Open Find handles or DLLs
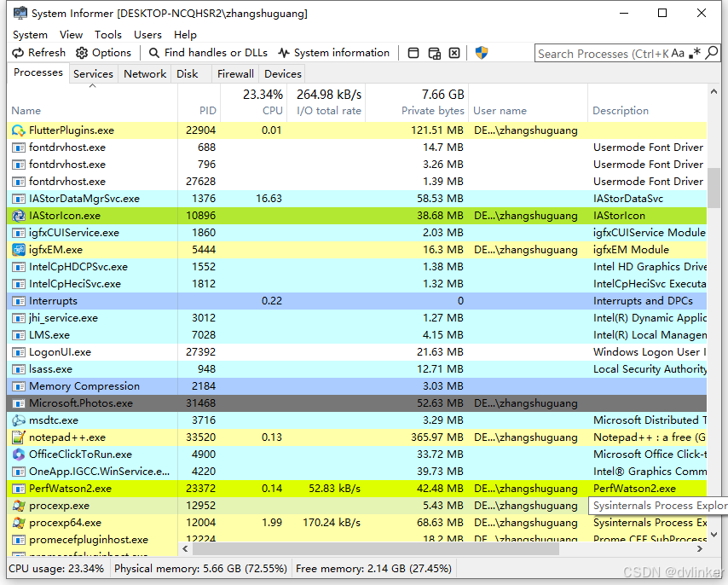 click(x=208, y=53)
